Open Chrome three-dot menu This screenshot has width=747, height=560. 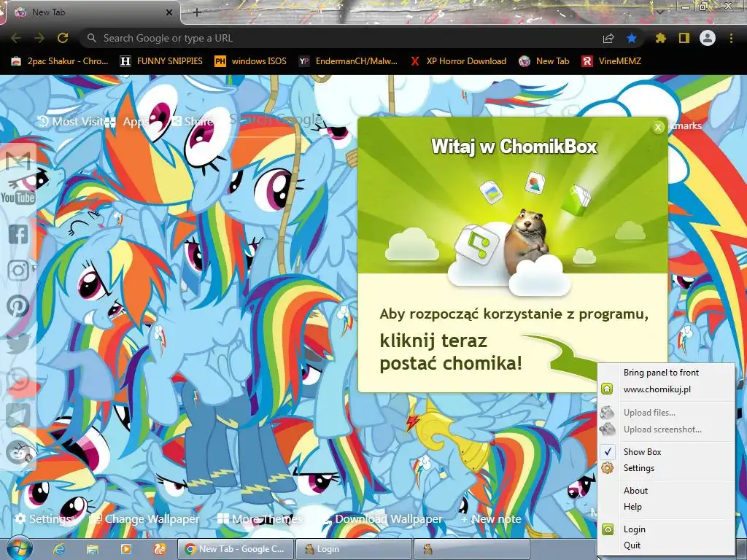click(x=731, y=38)
